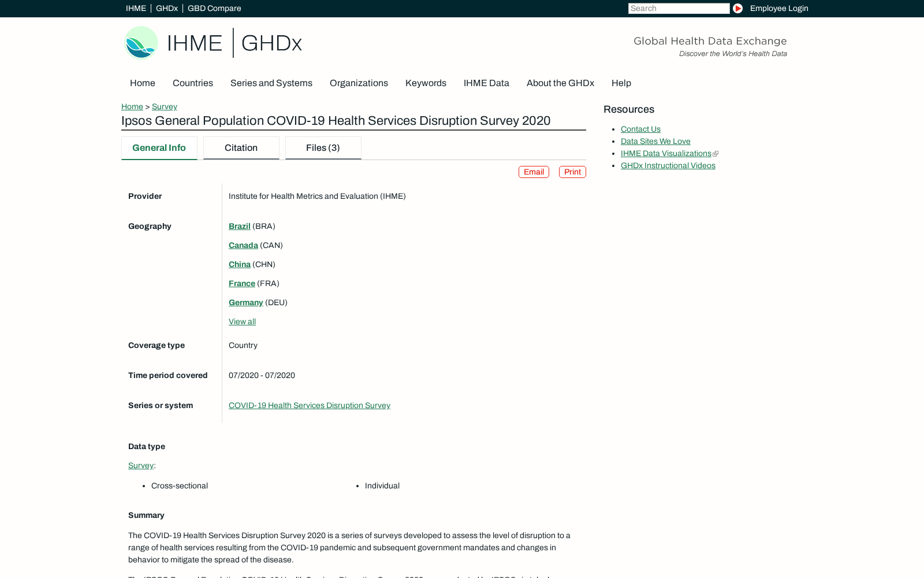Image resolution: width=924 pixels, height=578 pixels.
Task: Open GHDx Instructional Videos link
Action: pos(668,166)
